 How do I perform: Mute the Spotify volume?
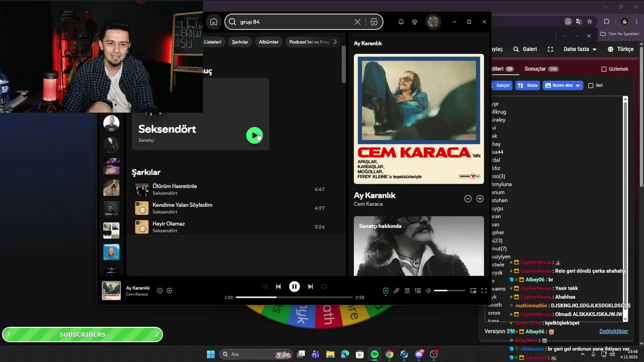(428, 291)
